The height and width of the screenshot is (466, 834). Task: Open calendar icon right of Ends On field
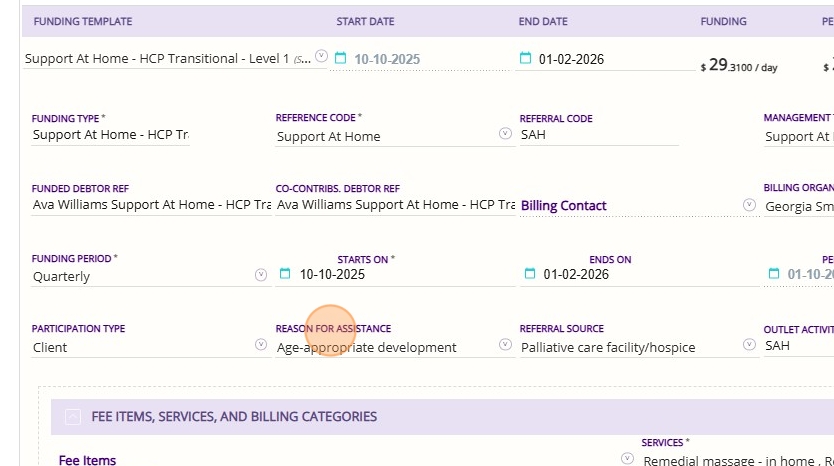click(x=773, y=274)
